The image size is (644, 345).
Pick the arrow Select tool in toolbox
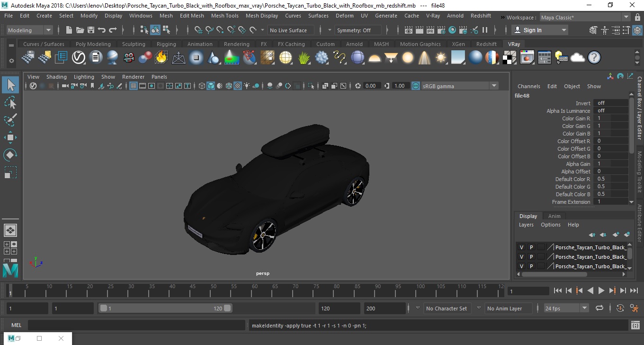10,85
